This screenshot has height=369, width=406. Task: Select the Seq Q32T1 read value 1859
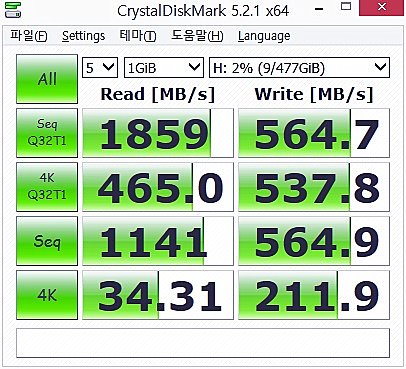tap(158, 133)
